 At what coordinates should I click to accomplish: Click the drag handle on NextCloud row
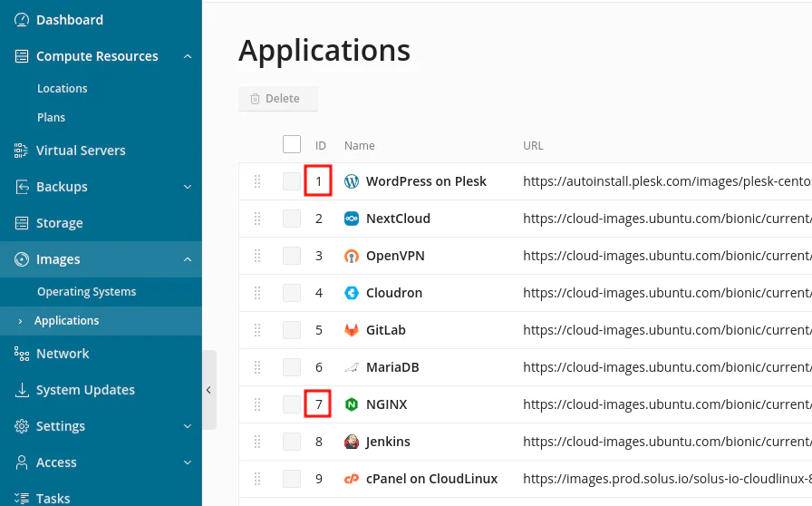coord(257,219)
